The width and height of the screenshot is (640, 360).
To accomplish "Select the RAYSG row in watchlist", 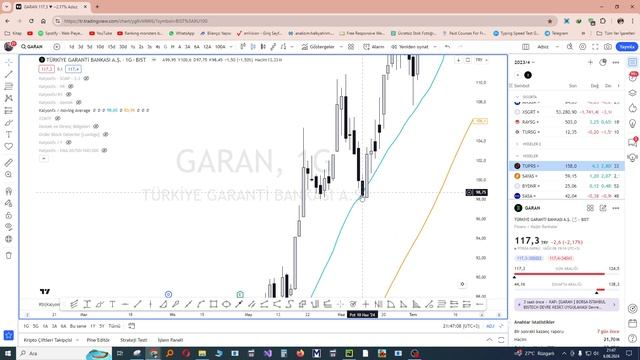I will 567,122.
